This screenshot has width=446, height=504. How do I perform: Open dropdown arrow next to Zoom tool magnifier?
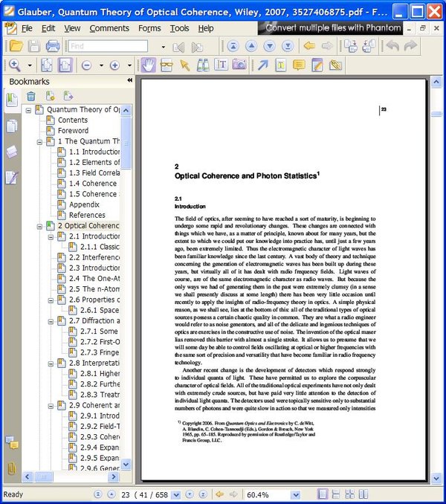(30, 65)
